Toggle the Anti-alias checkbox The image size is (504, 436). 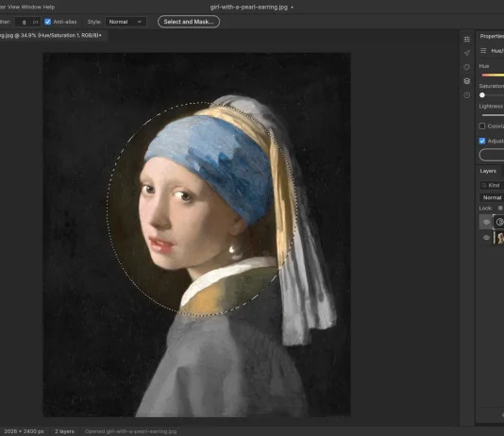47,22
